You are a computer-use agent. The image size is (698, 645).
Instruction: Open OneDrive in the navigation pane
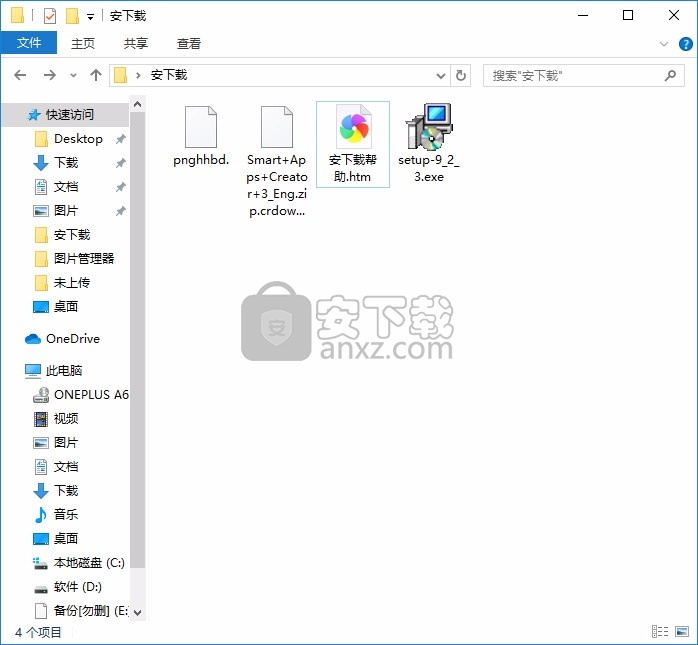62,339
